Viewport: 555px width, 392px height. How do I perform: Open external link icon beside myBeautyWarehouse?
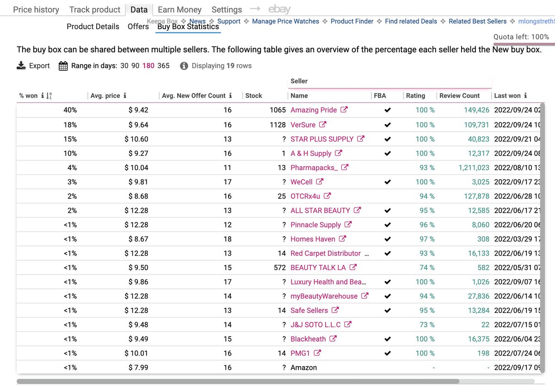click(364, 296)
